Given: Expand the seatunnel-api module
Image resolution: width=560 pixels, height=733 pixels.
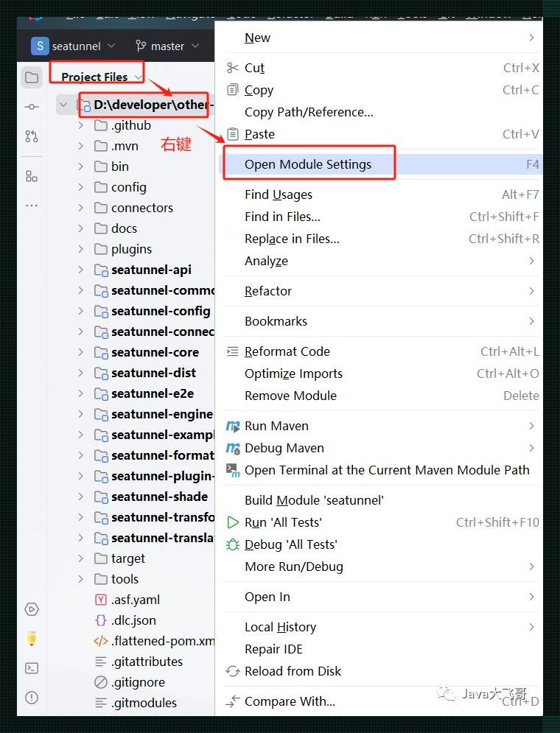Looking at the screenshot, I should 81,270.
